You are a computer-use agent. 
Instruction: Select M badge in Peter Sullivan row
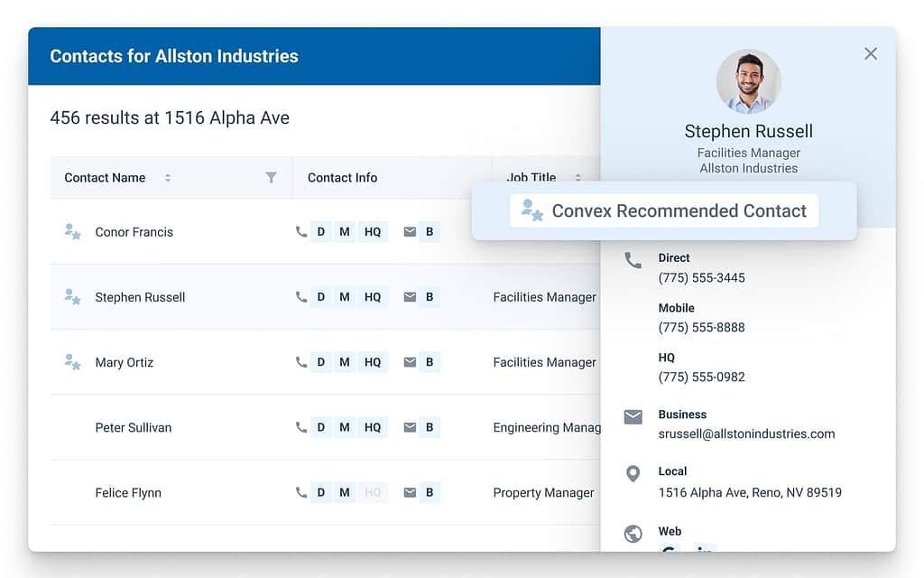[345, 427]
